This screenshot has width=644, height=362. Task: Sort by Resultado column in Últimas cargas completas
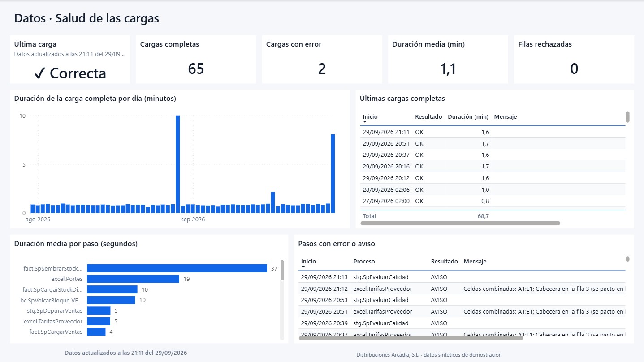[x=428, y=116]
